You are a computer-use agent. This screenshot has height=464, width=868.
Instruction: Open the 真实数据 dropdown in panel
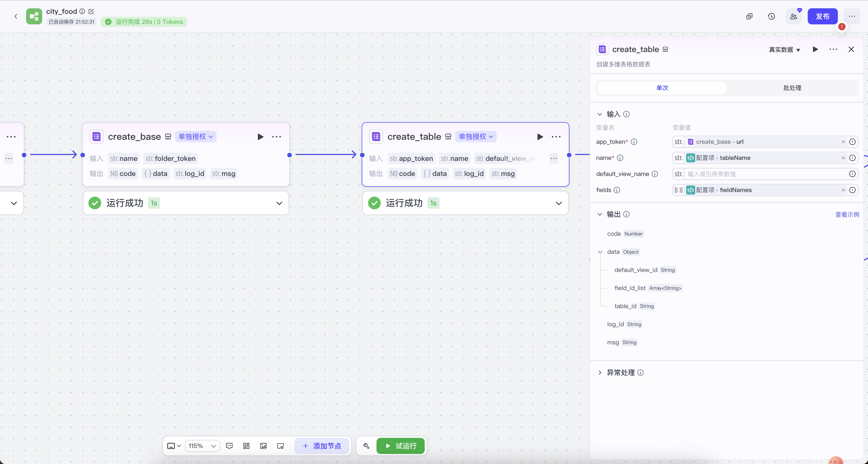pos(784,50)
